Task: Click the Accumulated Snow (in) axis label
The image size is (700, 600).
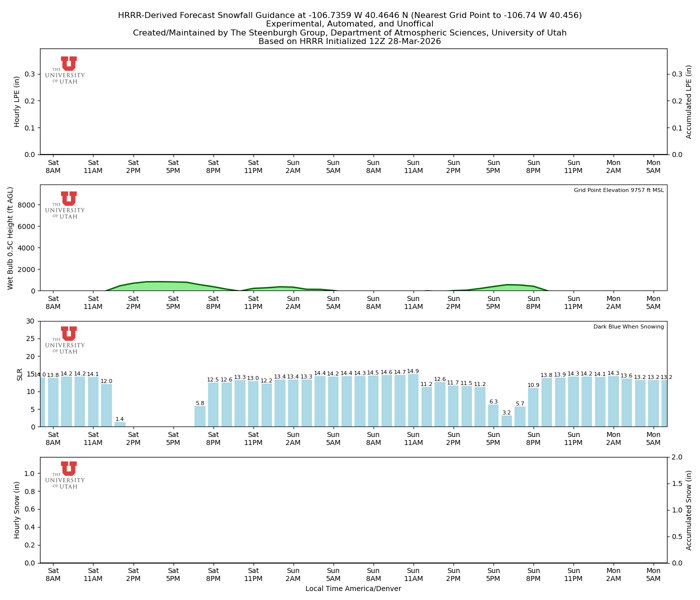Action: pos(689,510)
